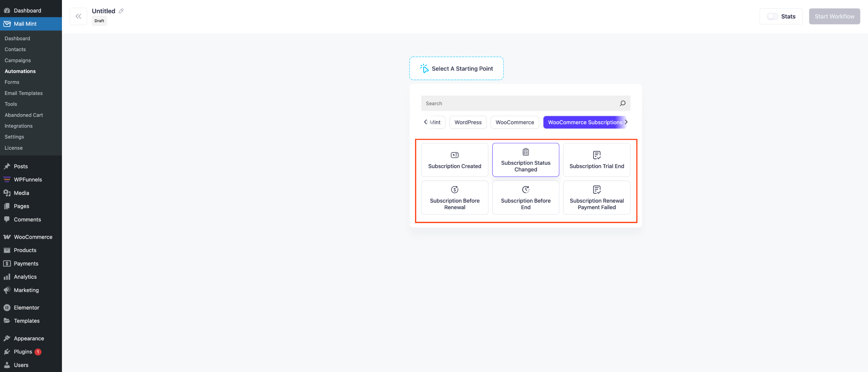
Task: Click the Plugins update count badge
Action: (x=38, y=352)
